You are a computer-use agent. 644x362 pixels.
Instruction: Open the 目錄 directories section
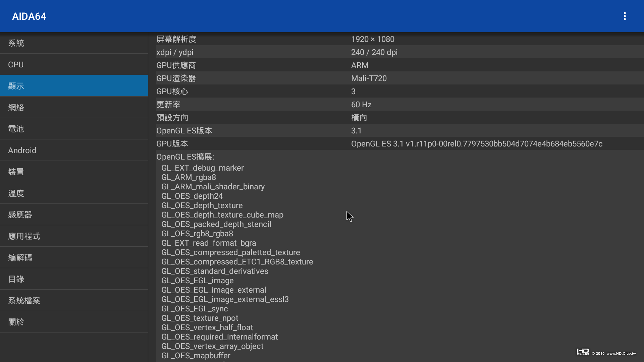coord(74,279)
